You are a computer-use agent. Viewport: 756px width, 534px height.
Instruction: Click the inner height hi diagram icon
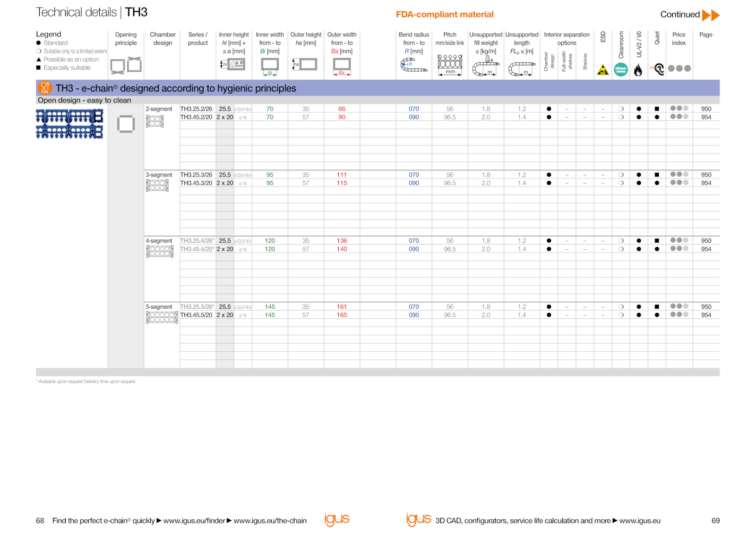tap(233, 64)
